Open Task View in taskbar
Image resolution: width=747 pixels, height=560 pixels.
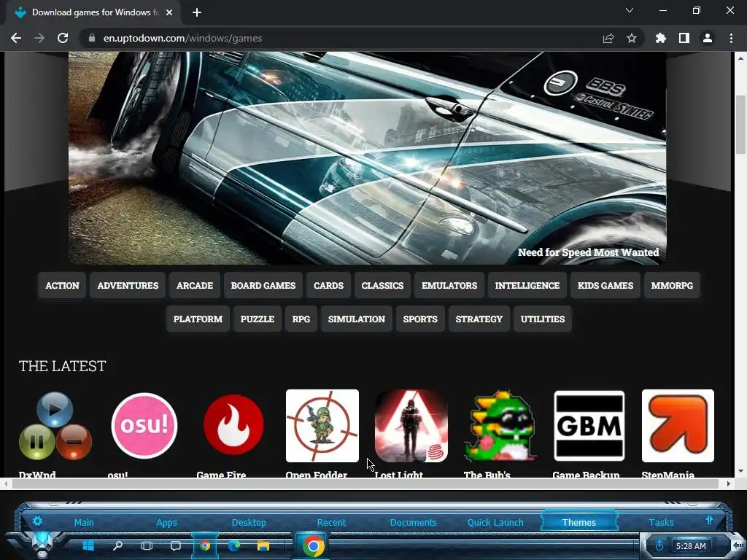click(147, 545)
